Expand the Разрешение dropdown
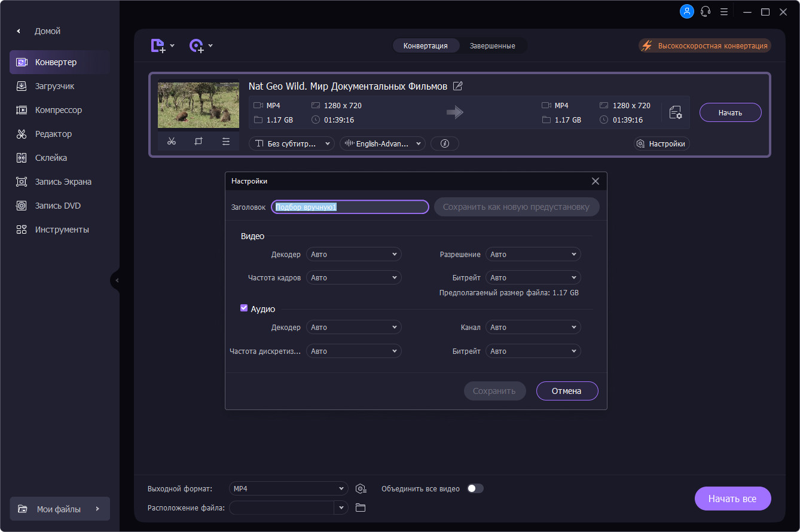Viewport: 800px width, 532px height. coord(533,254)
